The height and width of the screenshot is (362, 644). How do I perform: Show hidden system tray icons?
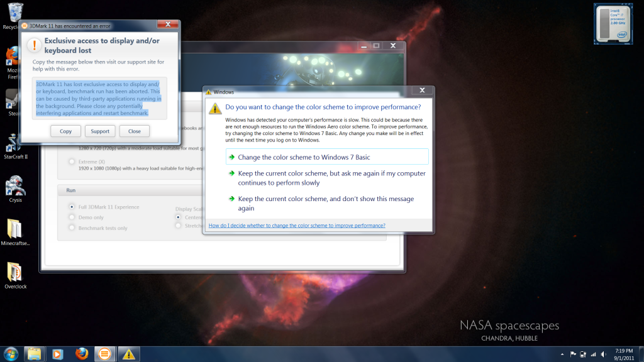(562, 354)
